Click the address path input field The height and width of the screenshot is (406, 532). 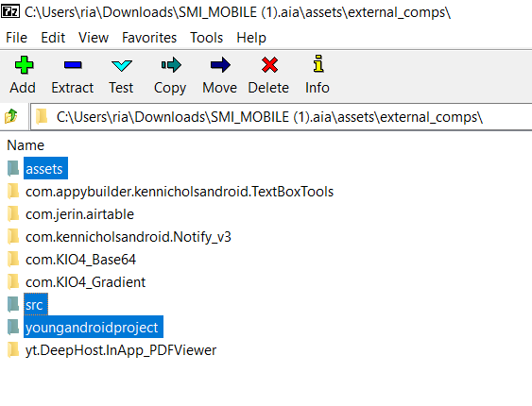tap(281, 117)
